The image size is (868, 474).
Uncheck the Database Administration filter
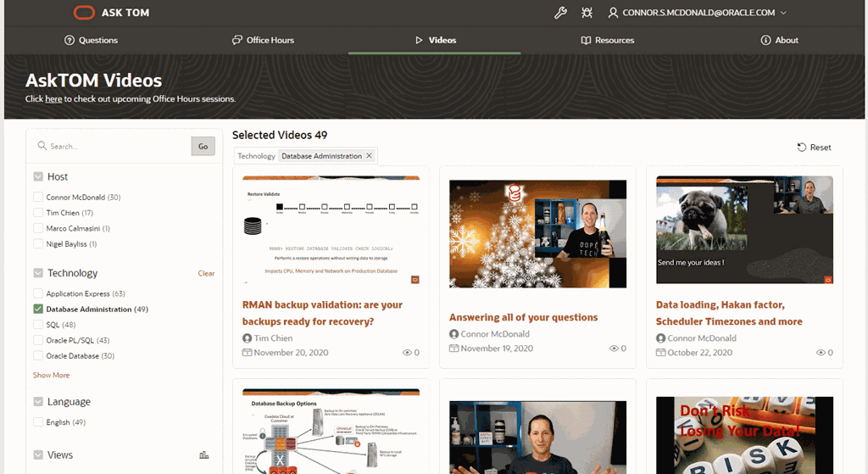tap(38, 309)
